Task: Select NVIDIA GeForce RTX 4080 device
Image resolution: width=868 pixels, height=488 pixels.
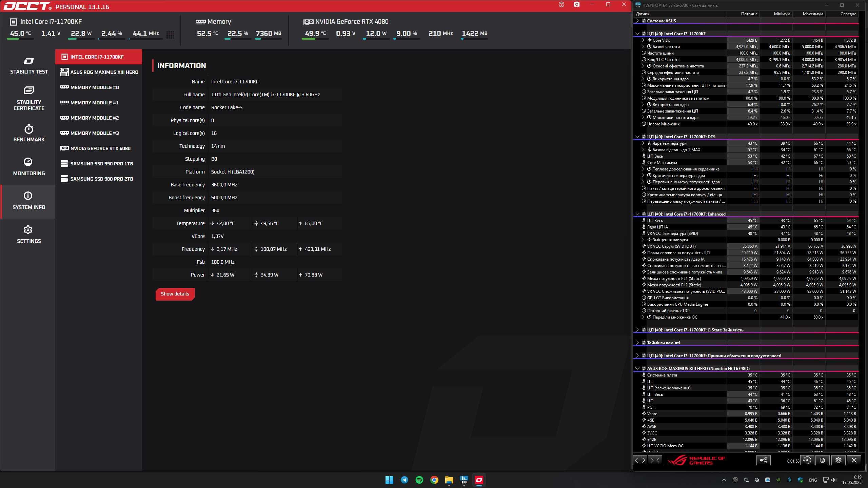Action: [99, 148]
